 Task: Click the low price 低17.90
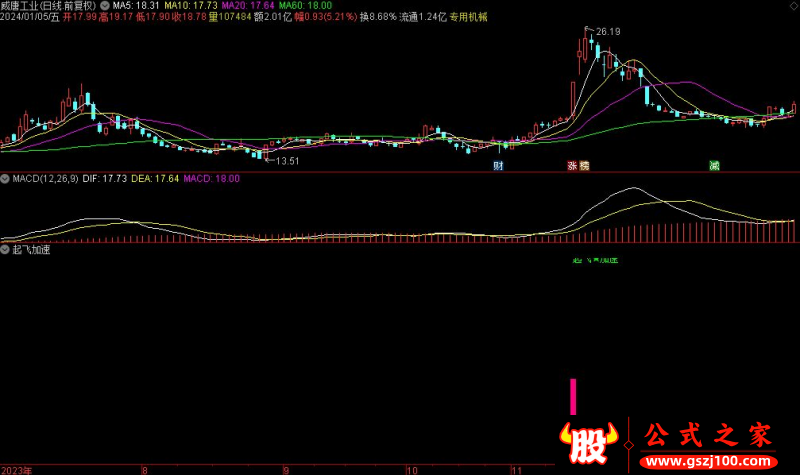point(153,17)
